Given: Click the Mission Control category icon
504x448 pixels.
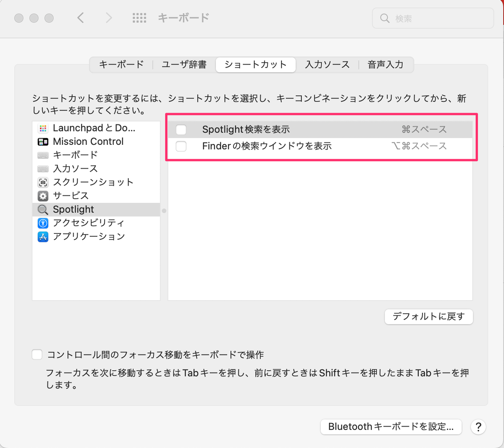Looking at the screenshot, I should [43, 142].
